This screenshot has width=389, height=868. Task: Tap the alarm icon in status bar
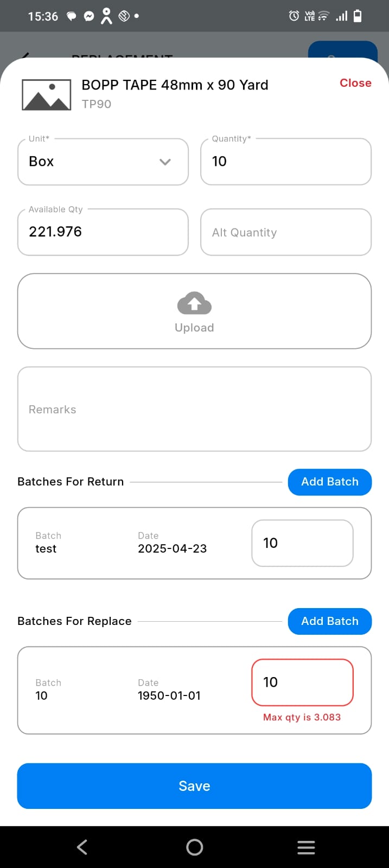coord(294,16)
